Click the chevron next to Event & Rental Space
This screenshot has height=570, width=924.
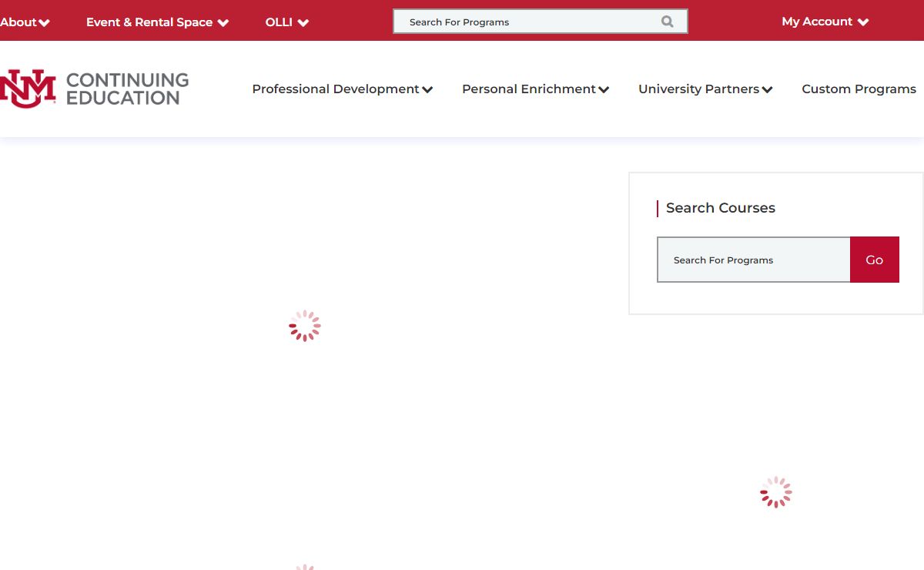[x=223, y=23]
